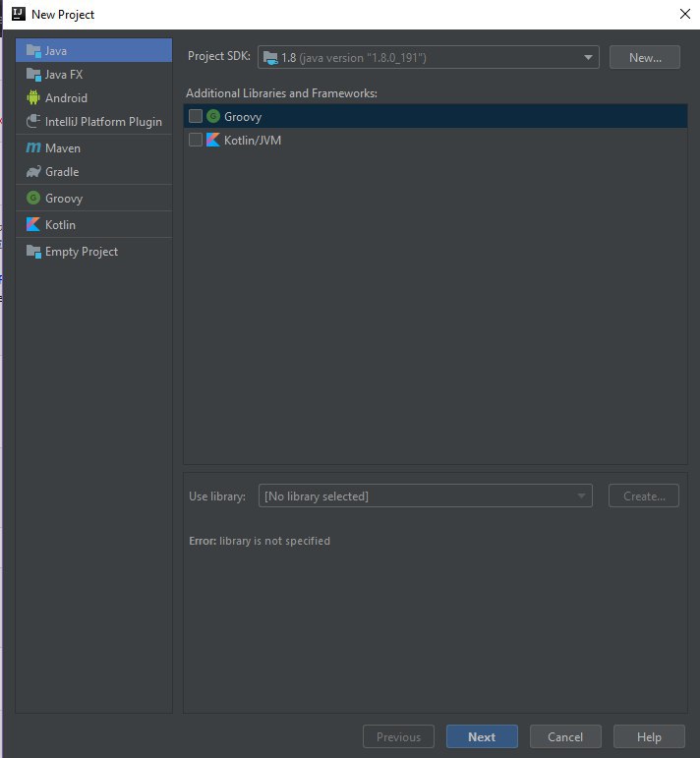Click 'Error: library is not specified' message
The height and width of the screenshot is (758, 700).
coord(260,541)
